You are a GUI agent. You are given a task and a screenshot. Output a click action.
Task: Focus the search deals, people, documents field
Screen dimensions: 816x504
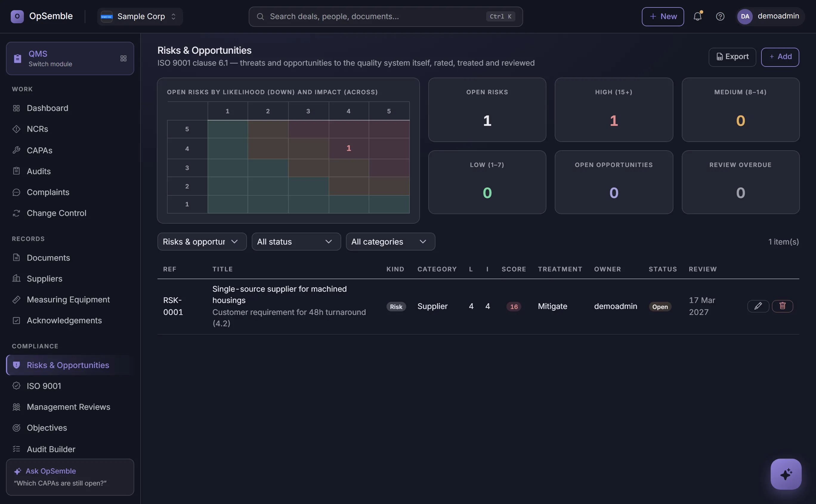pyautogui.click(x=386, y=16)
